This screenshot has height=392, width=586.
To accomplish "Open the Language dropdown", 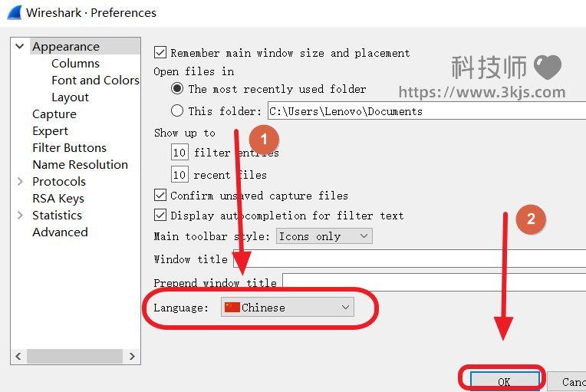I will 287,308.
